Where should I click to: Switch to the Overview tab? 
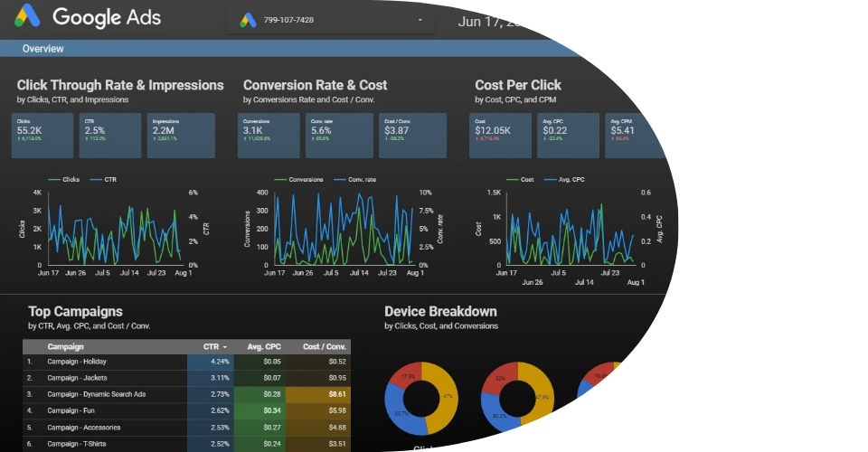point(42,49)
